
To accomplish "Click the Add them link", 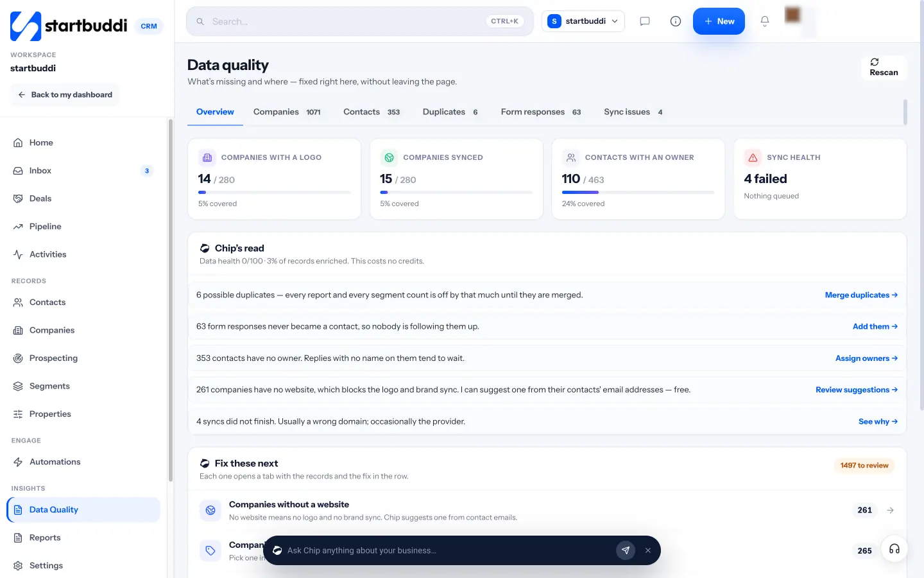I will click(875, 327).
